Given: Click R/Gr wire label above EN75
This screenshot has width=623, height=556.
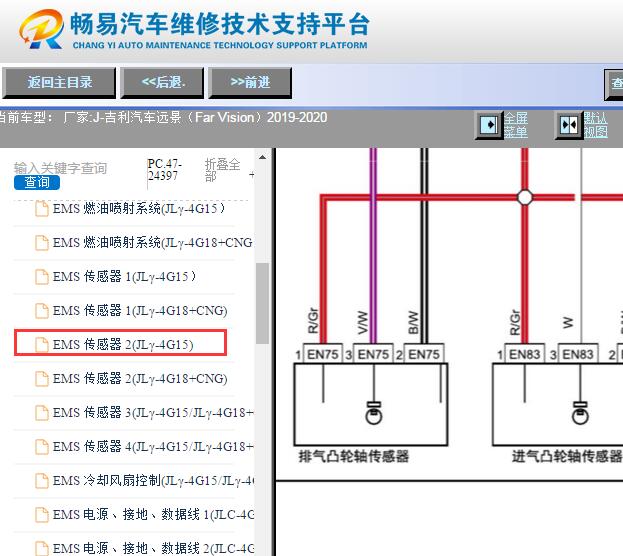Looking at the screenshot, I should 313,320.
